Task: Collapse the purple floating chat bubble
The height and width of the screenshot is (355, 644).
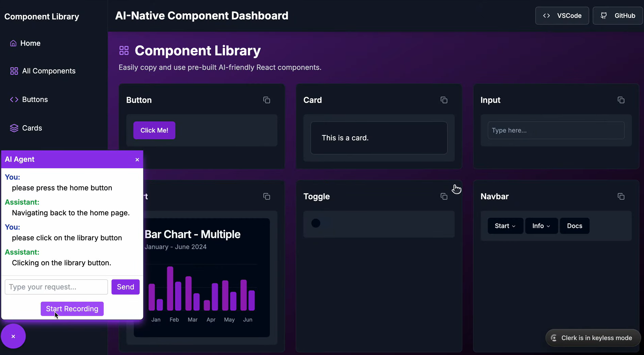Action: coord(13,336)
